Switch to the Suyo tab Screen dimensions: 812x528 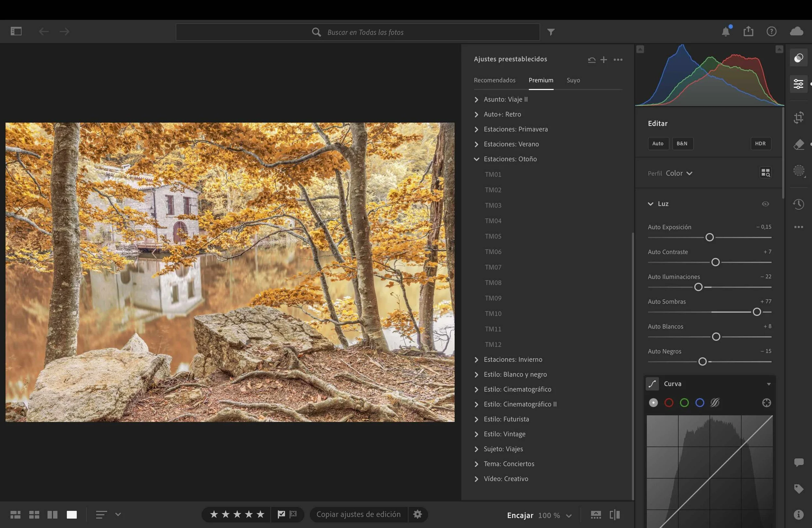pos(573,80)
